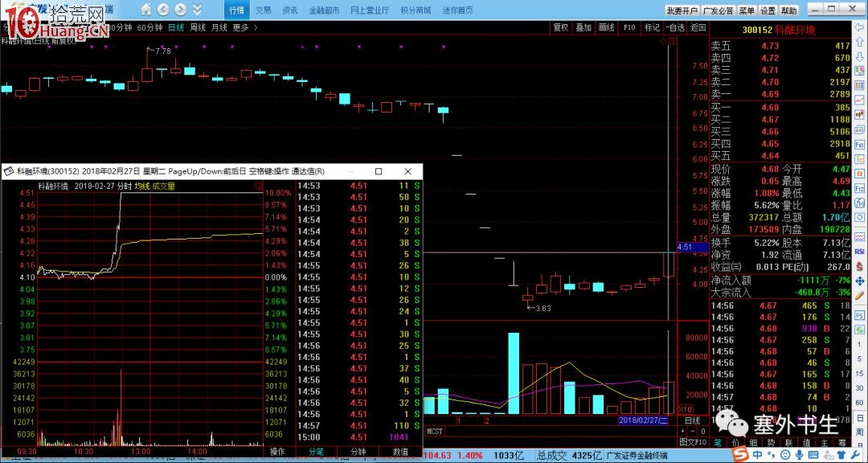Select the 值 tab below the tick list
Screen dimensions: 868x463
(807, 442)
